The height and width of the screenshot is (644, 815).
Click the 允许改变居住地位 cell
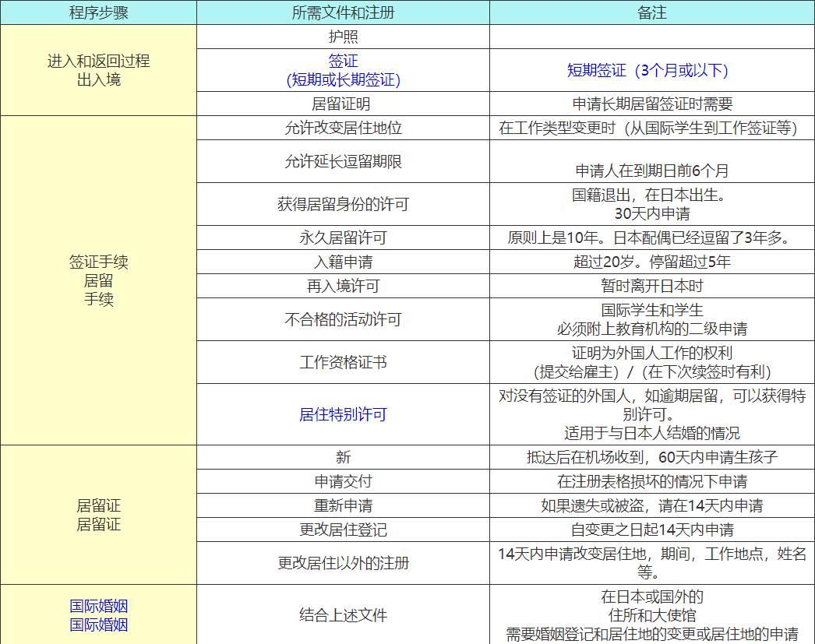[343, 128]
